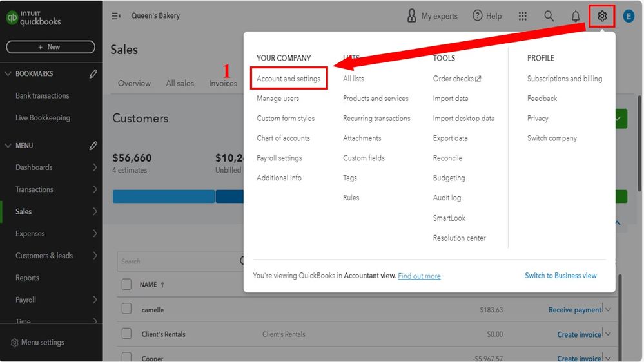The width and height of the screenshot is (644, 362).
Task: Open the apps grid icon
Action: (522, 16)
